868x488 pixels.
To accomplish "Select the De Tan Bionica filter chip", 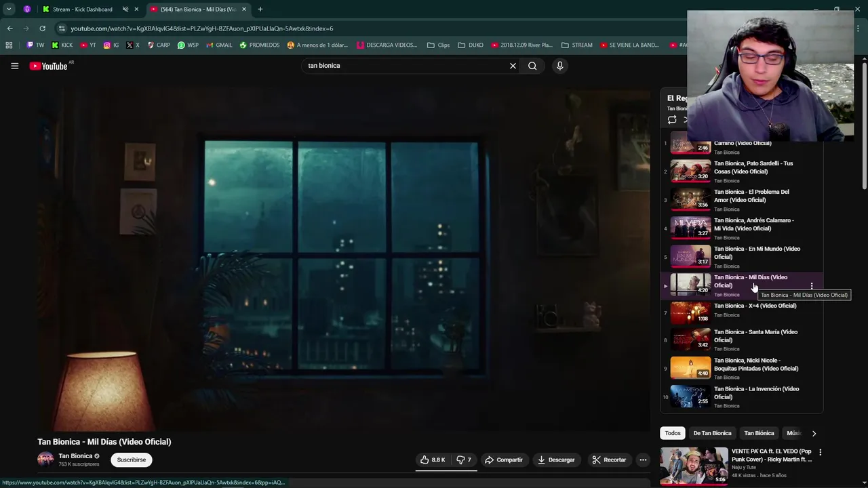I will [x=712, y=433].
